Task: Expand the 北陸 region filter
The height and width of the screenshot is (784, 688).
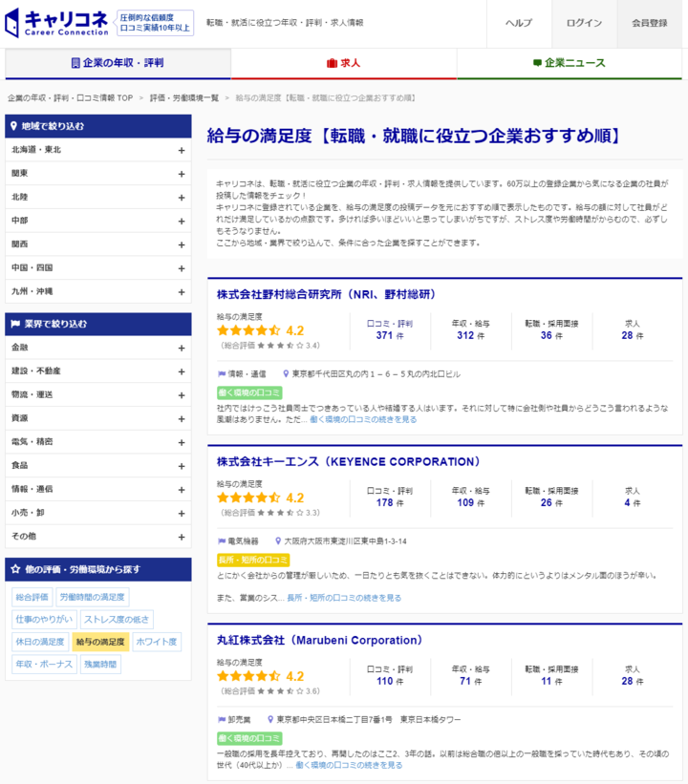Action: tap(98, 197)
